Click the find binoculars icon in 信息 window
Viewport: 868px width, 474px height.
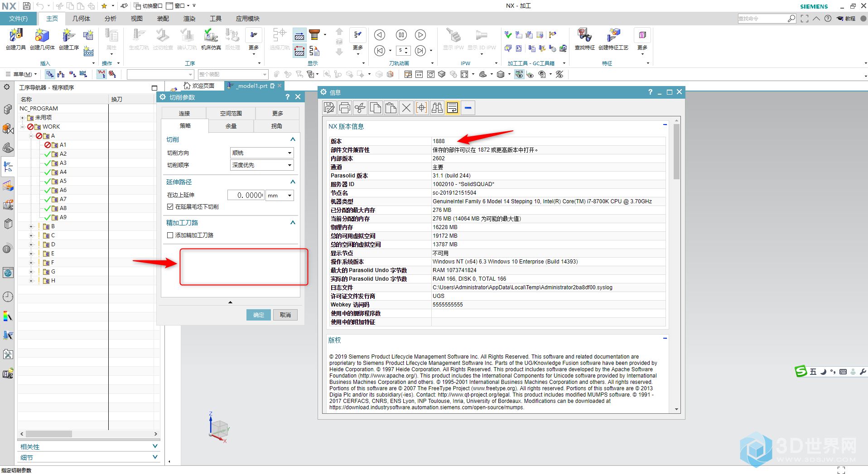click(x=437, y=108)
